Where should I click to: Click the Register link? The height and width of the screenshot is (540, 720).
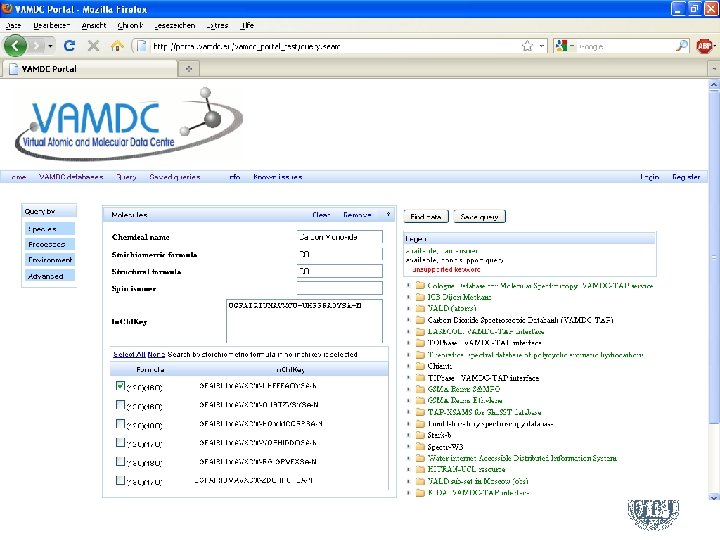[x=686, y=177]
